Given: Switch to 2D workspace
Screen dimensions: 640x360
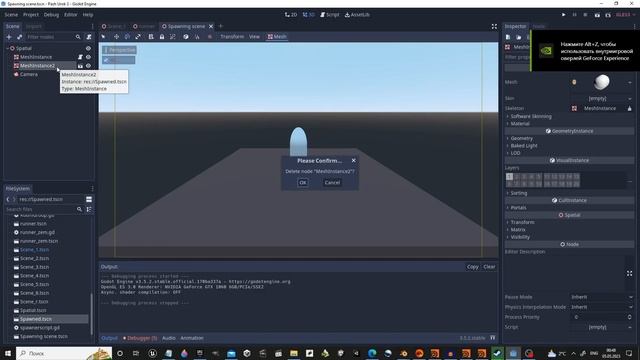Looking at the screenshot, I should point(291,15).
